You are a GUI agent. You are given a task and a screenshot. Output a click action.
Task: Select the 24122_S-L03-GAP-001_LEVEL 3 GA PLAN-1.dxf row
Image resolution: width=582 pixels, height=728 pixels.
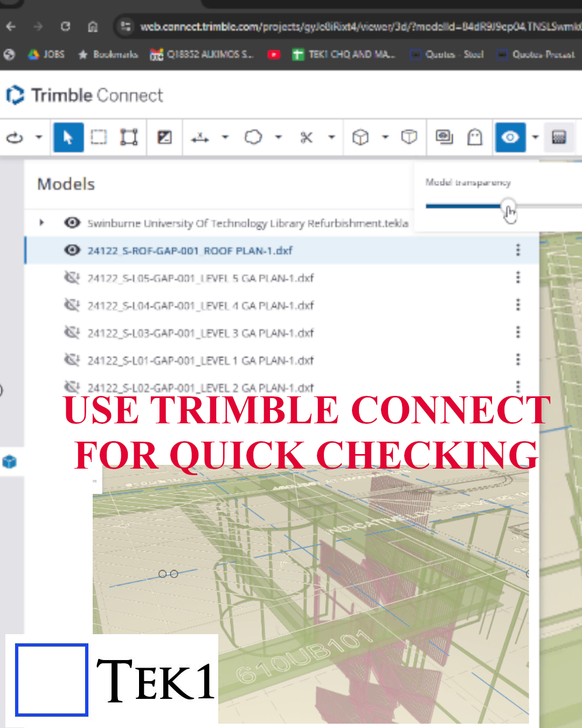point(282,332)
